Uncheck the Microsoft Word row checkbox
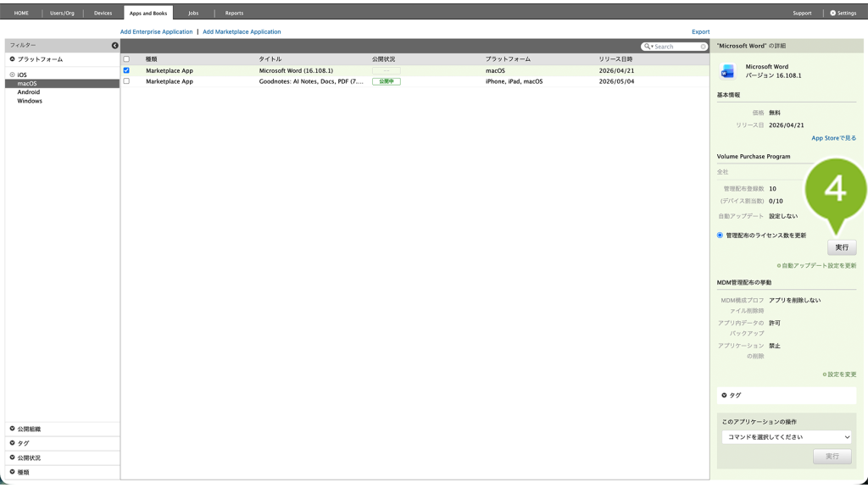Image resolution: width=868 pixels, height=488 pixels. pyautogui.click(x=126, y=70)
